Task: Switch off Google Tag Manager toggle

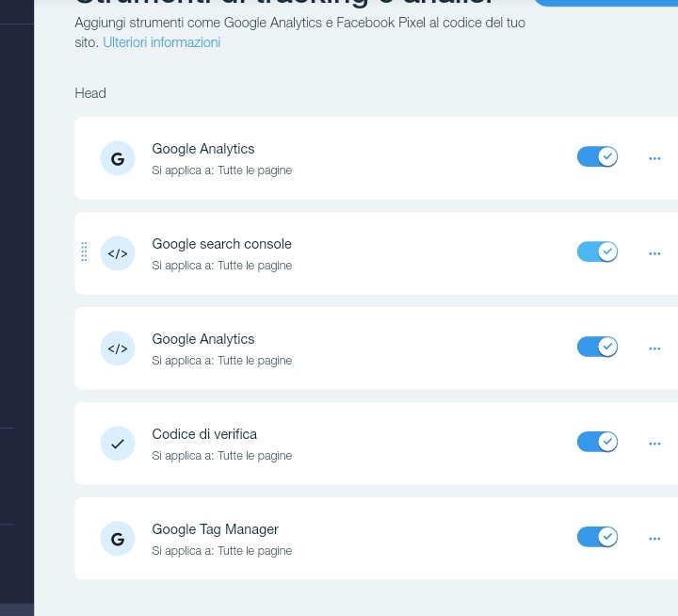Action: [597, 537]
